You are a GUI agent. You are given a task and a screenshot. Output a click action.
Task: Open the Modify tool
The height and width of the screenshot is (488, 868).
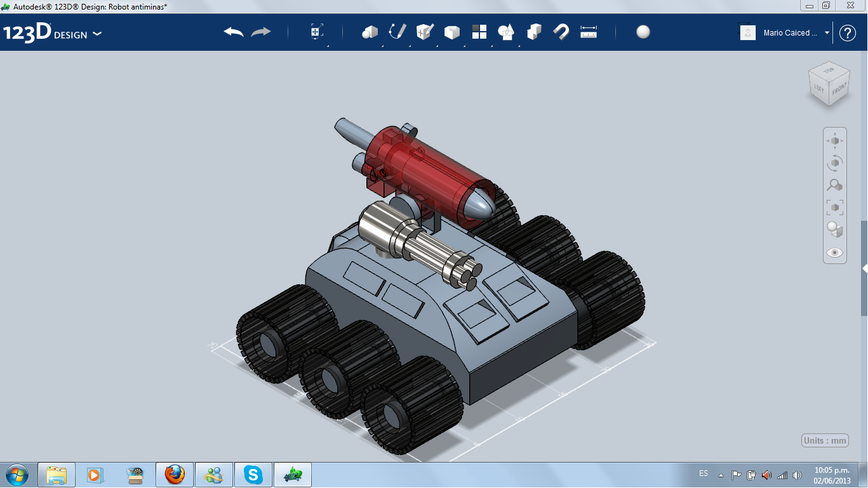click(x=451, y=32)
